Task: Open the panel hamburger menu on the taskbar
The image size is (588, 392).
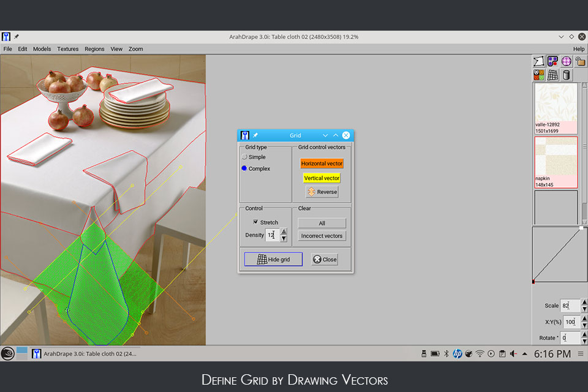Action: tap(581, 353)
